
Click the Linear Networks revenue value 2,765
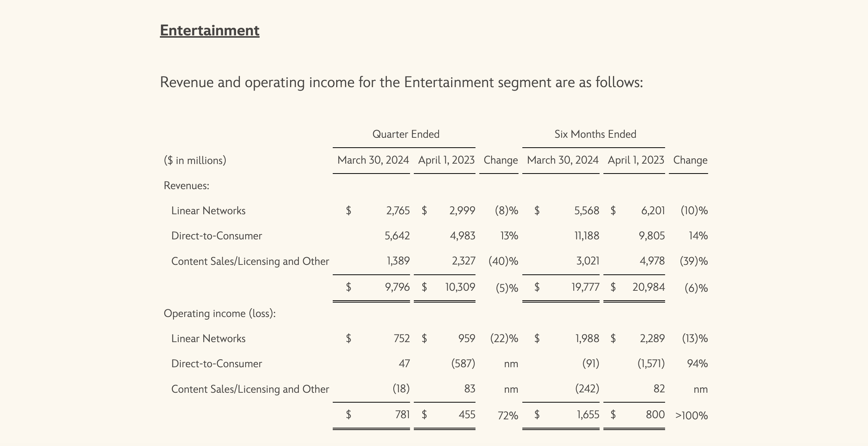coord(398,210)
